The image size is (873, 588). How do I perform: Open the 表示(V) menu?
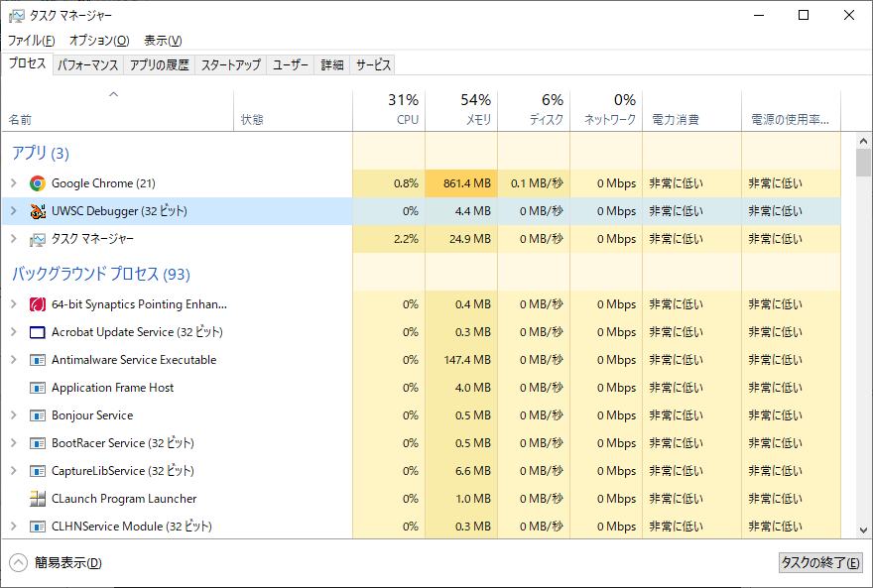coord(163,40)
